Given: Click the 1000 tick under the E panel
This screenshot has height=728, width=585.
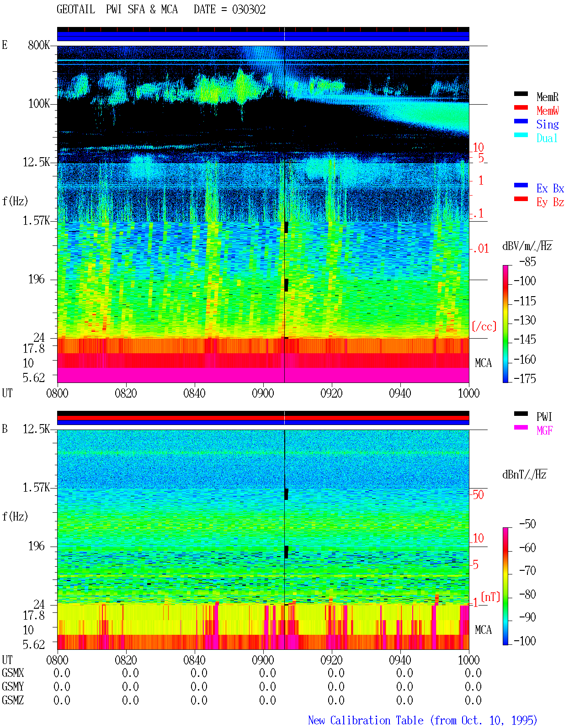Looking at the screenshot, I should click(468, 393).
